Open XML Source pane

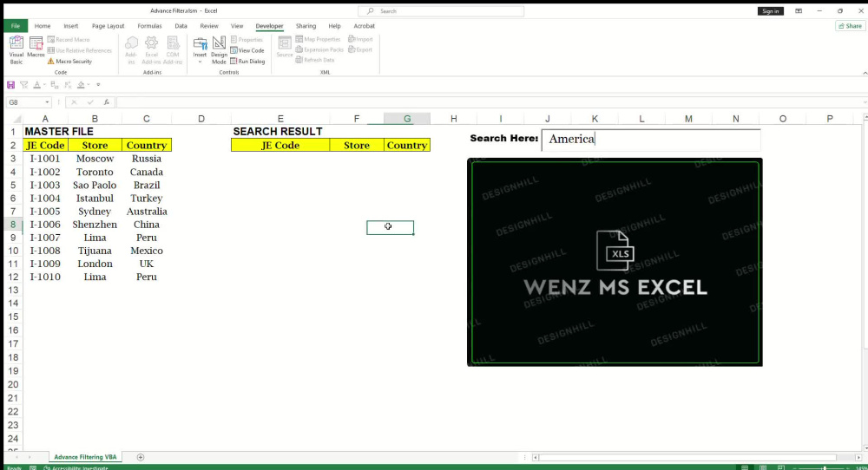(x=284, y=47)
